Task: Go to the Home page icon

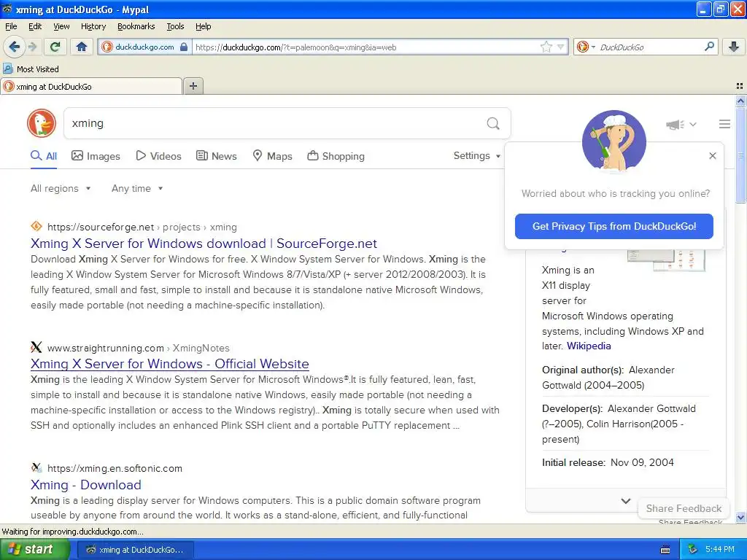Action: coord(82,47)
